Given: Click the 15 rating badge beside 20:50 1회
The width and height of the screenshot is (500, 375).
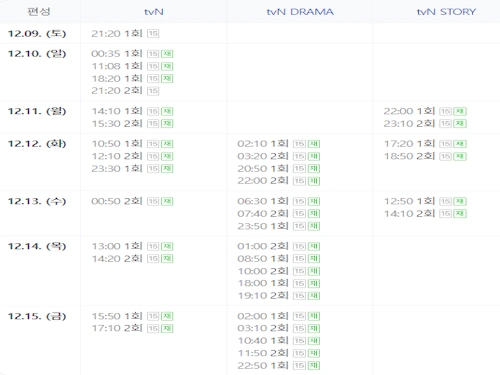Looking at the screenshot, I should [299, 169].
